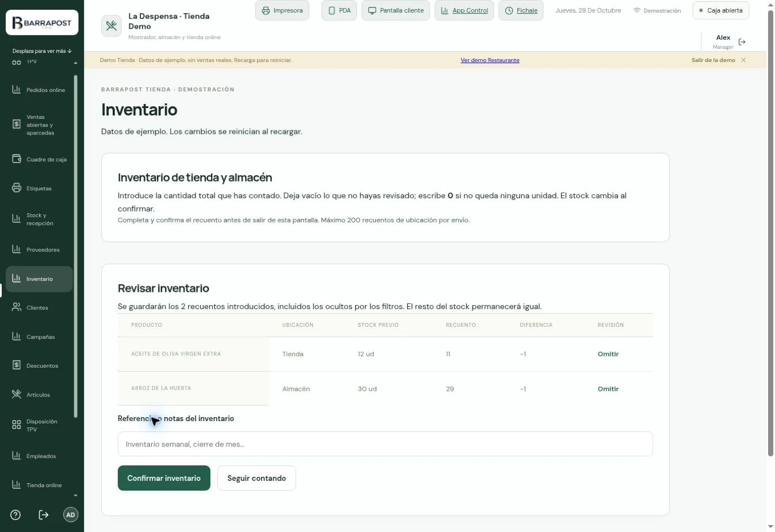
Task: Navigate to Stock y recepción
Action: 39,219
